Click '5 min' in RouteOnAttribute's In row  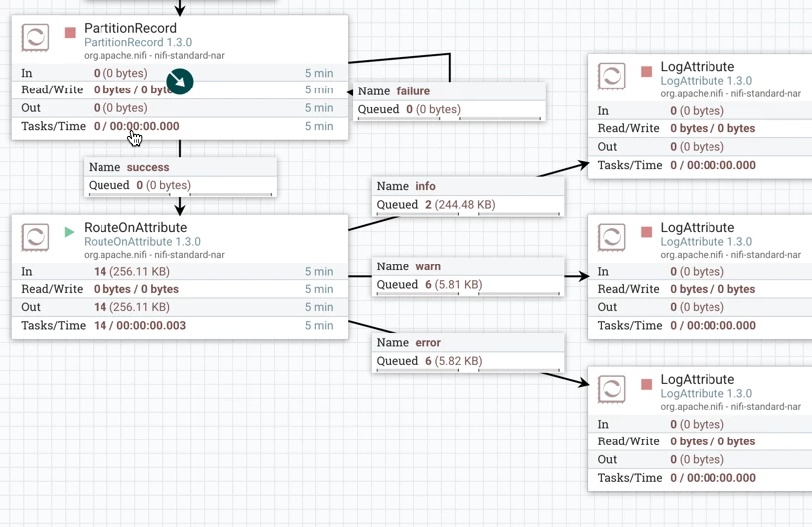click(319, 271)
